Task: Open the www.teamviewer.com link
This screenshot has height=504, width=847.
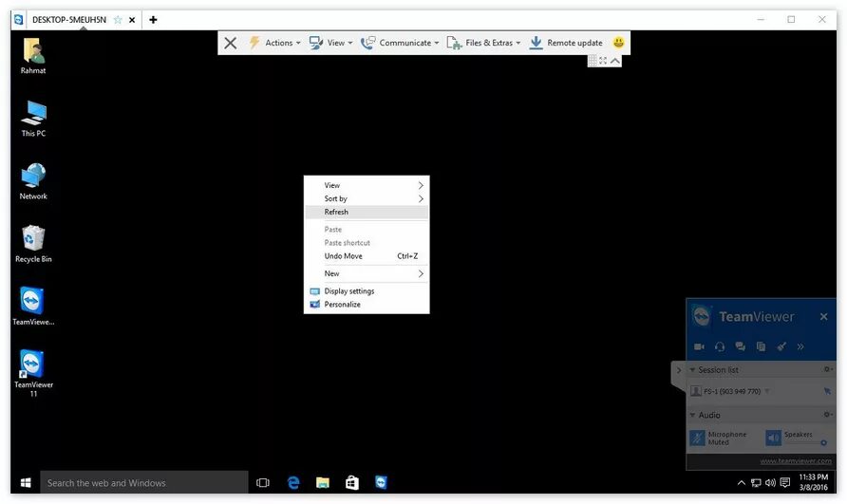Action: 796,460
